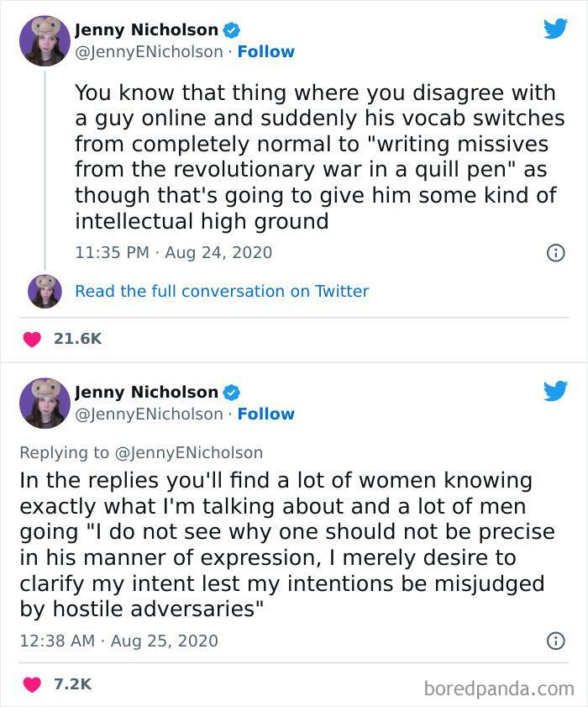Open info icon on Aug 24 tweet
This screenshot has width=588, height=707.
coord(555,252)
